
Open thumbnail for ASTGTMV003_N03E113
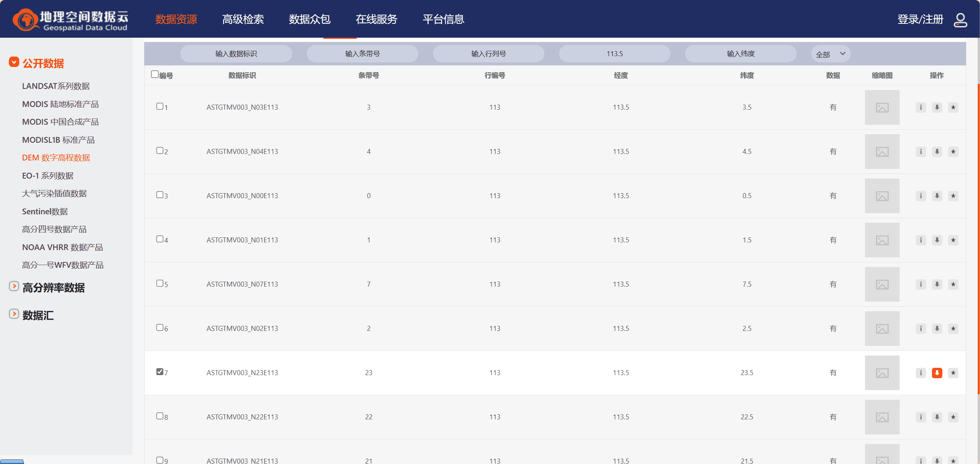point(882,107)
